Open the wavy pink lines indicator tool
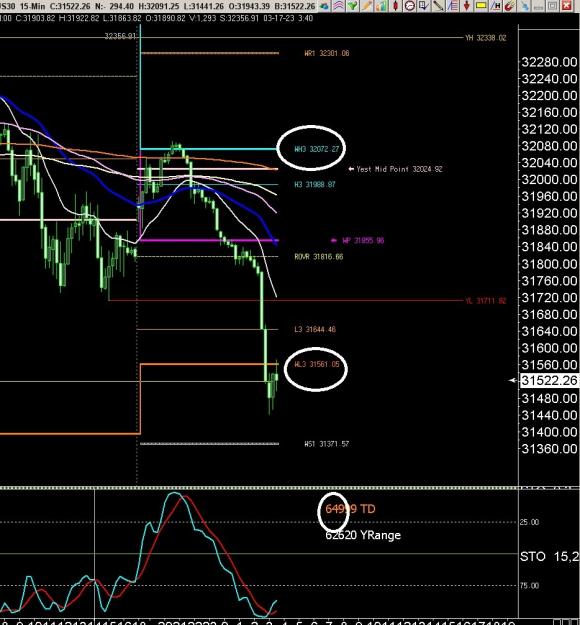The image size is (580, 625). pyautogui.click(x=338, y=6)
